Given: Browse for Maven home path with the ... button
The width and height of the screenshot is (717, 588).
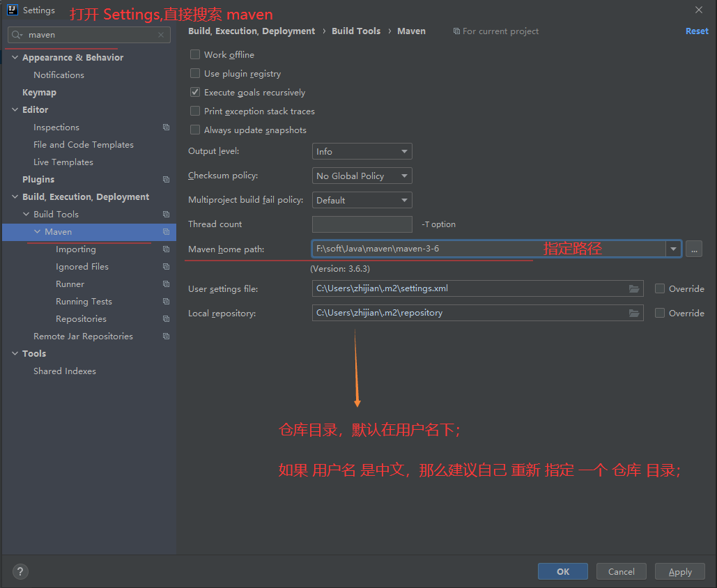Looking at the screenshot, I should (694, 249).
